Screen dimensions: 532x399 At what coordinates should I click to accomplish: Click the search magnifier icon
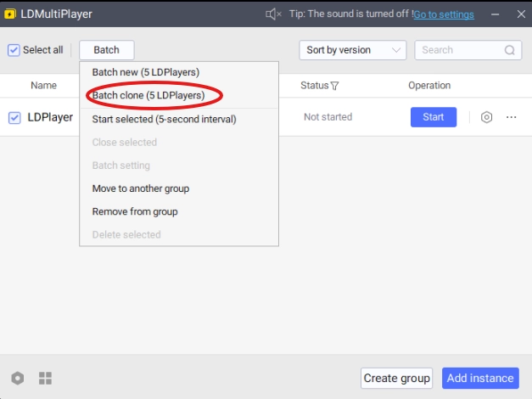[509, 50]
